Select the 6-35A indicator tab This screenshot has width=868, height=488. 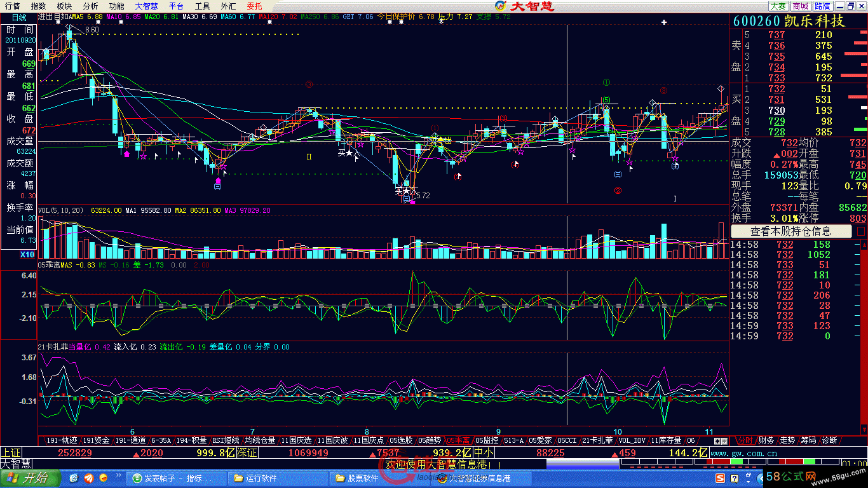pyautogui.click(x=161, y=440)
